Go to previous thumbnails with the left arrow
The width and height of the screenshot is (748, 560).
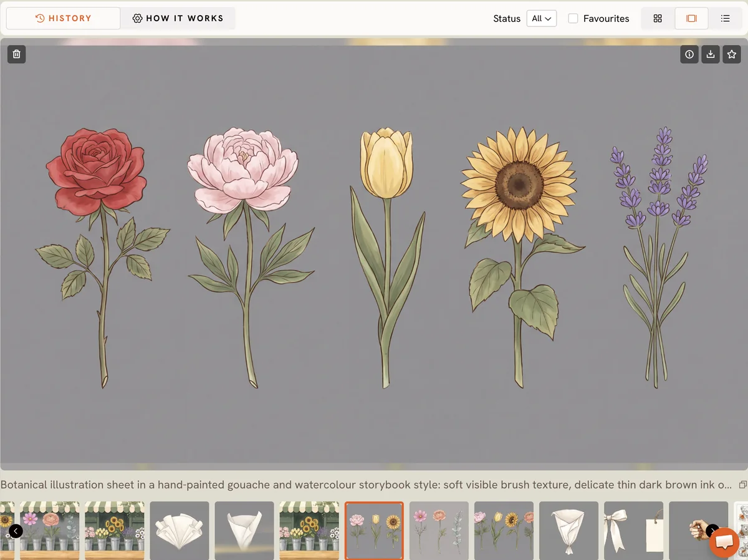coord(16,531)
